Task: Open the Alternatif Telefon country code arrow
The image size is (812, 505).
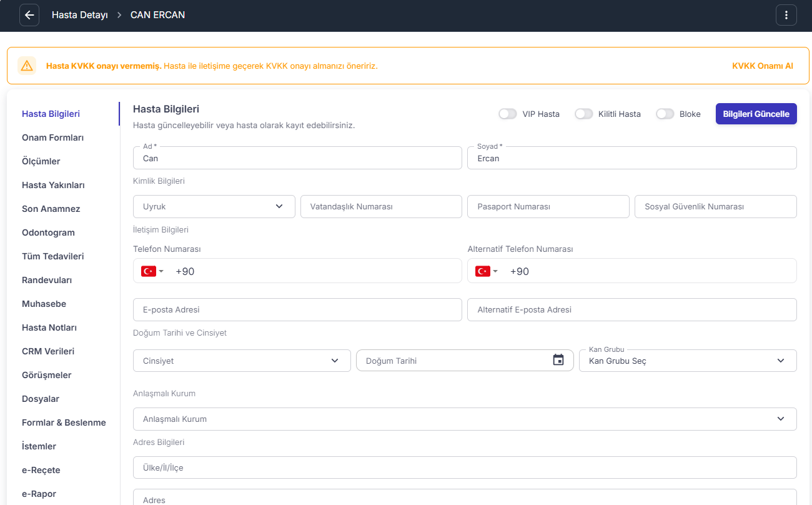Action: [x=495, y=271]
